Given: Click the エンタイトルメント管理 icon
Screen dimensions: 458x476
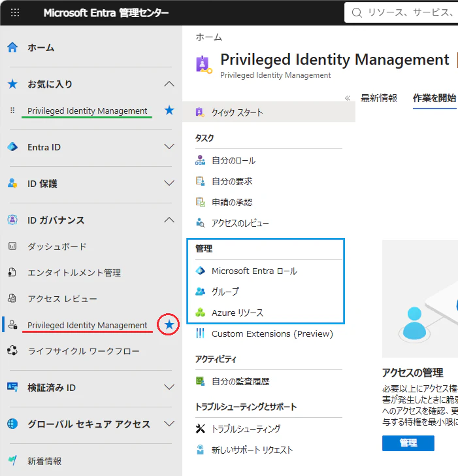Looking at the screenshot, I should pyautogui.click(x=12, y=272).
